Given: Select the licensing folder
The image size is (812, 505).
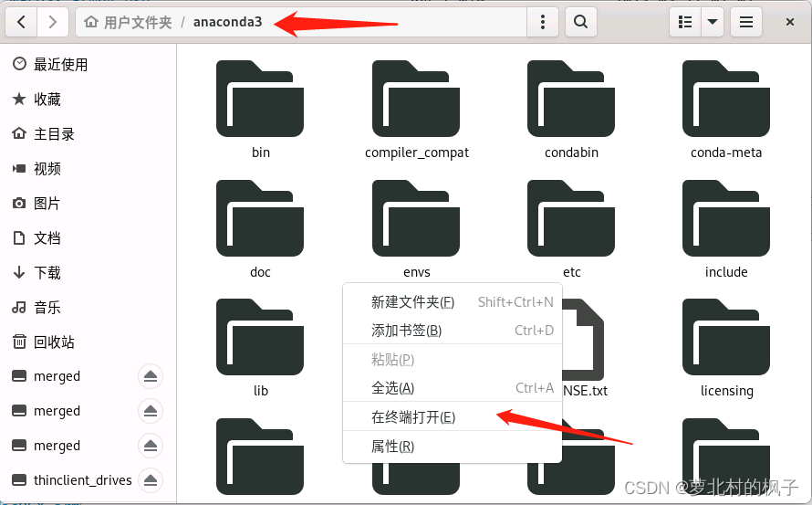Looking at the screenshot, I should click(x=726, y=347).
